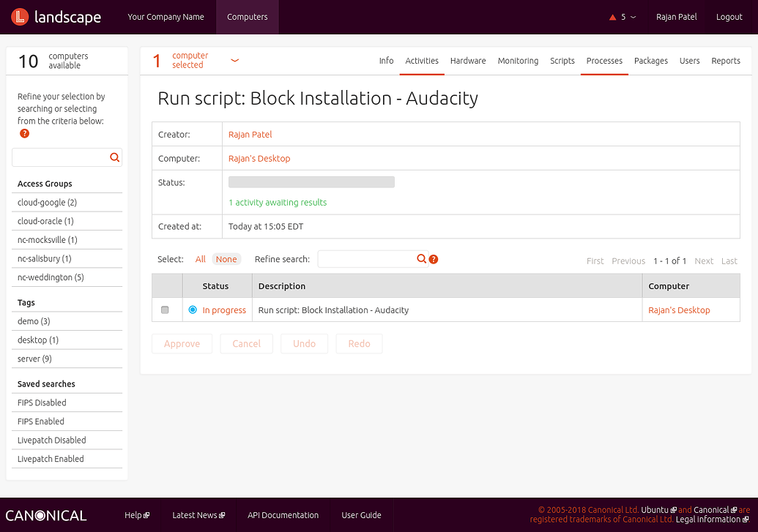Click inside the refine search field

366,258
